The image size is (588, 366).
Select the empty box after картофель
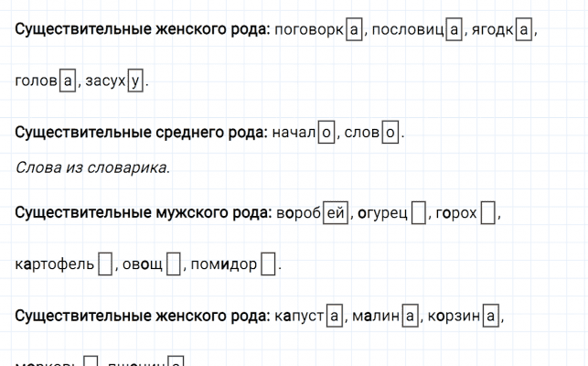click(105, 266)
